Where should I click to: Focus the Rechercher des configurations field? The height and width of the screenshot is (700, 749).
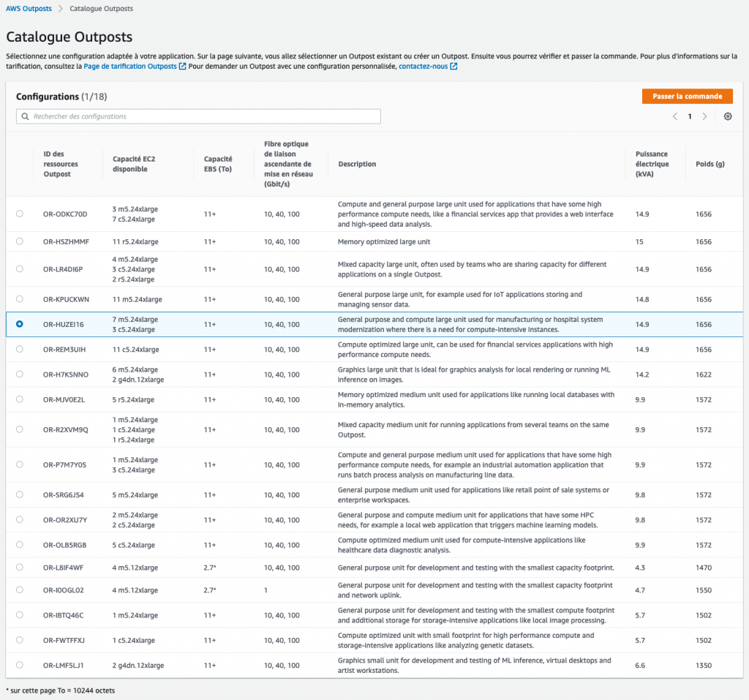point(198,116)
